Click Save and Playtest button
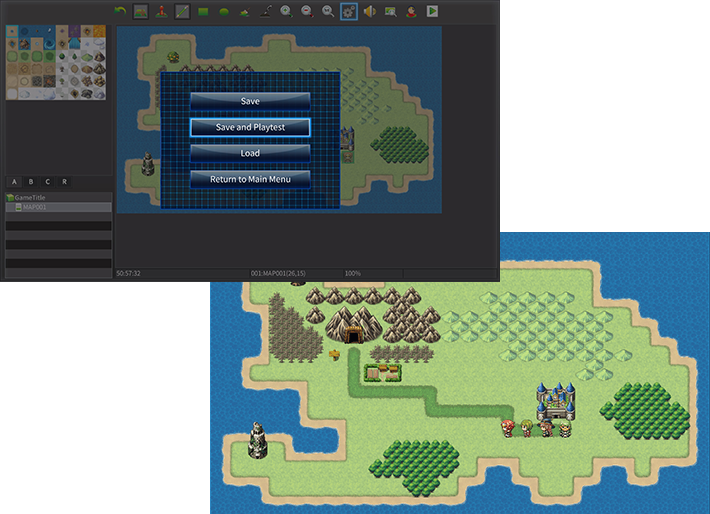 click(x=250, y=127)
